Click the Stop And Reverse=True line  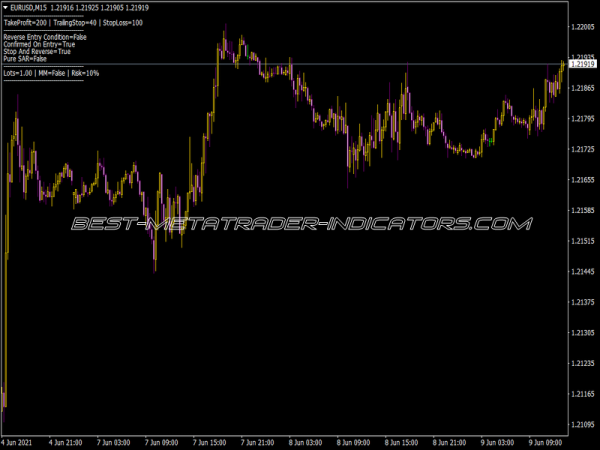[x=37, y=51]
